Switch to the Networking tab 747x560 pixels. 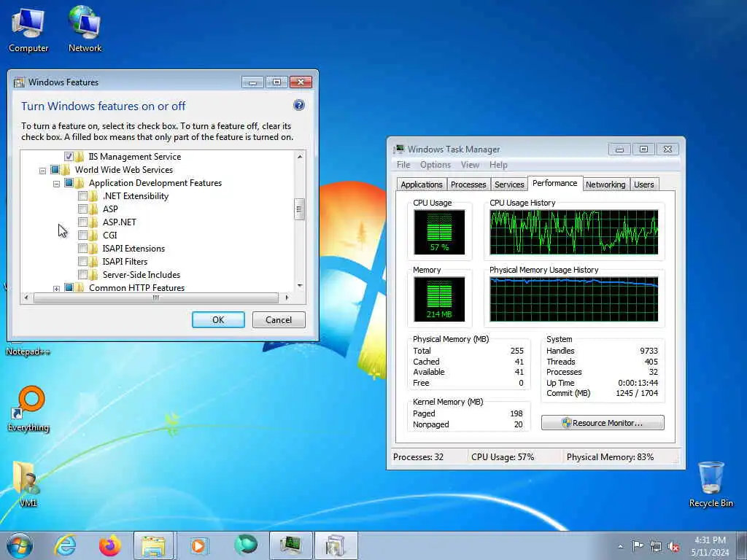(x=605, y=184)
